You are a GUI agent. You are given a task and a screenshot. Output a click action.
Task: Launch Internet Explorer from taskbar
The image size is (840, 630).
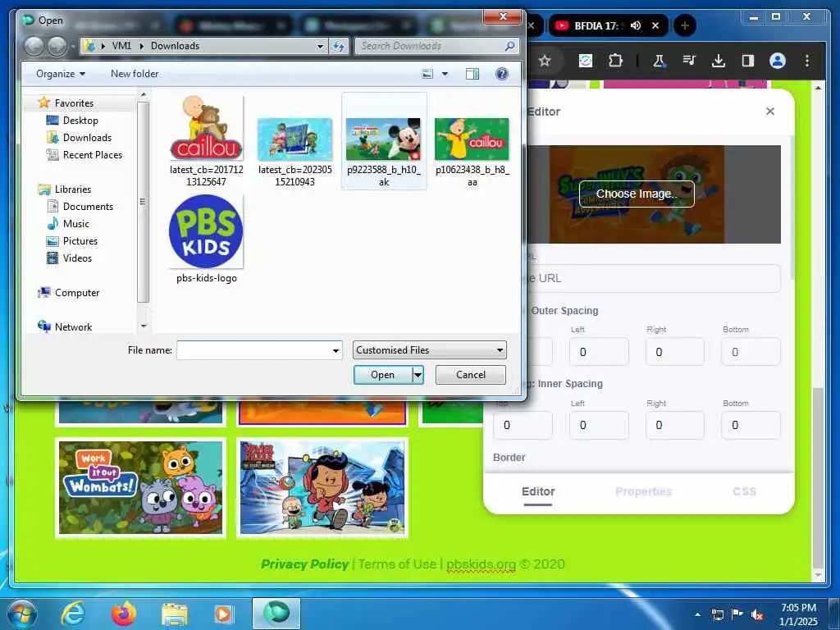tap(73, 614)
